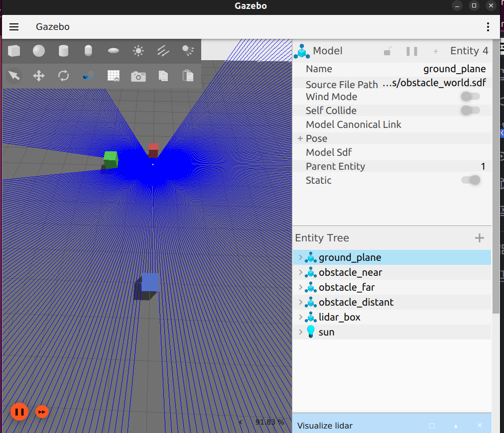This screenshot has width=504, height=433.
Task: Pause the simulation
Action: pyautogui.click(x=19, y=412)
